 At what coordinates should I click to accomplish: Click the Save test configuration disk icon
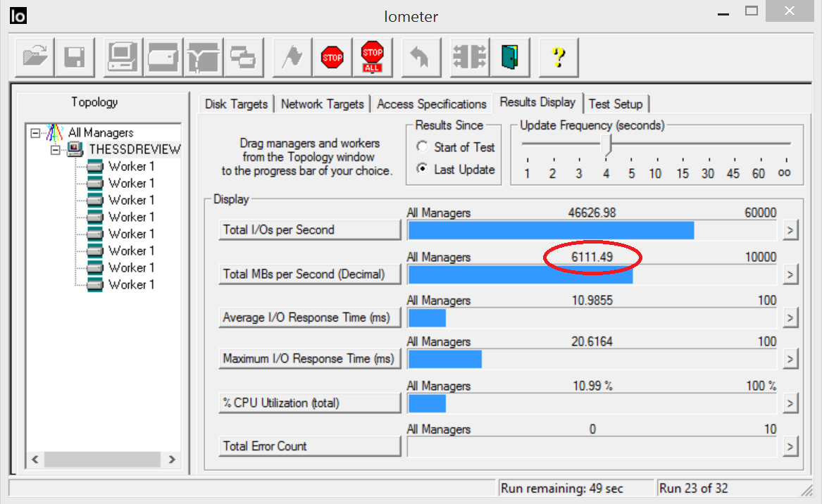[x=75, y=57]
